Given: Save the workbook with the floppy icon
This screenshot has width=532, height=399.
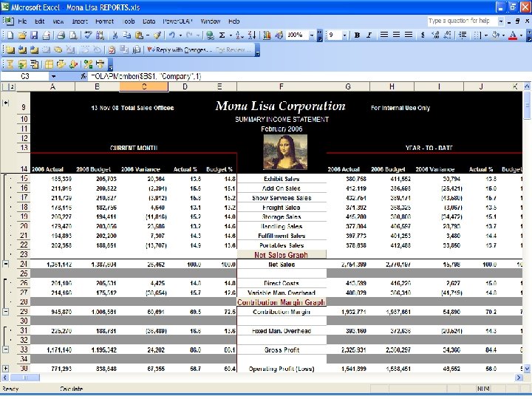Looking at the screenshot, I should pyautogui.click(x=34, y=35).
